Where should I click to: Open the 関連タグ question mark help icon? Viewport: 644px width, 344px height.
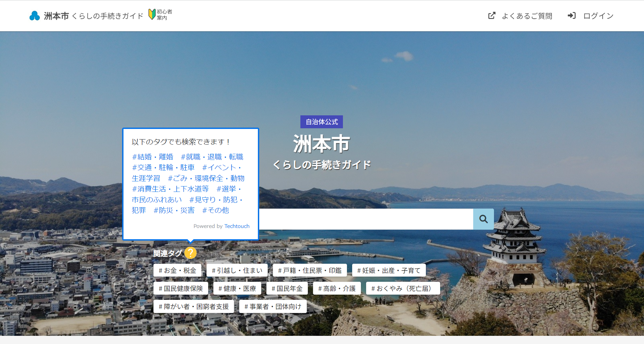tap(191, 253)
